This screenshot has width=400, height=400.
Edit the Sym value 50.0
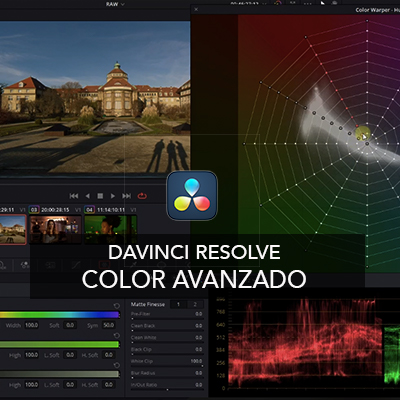(108, 325)
